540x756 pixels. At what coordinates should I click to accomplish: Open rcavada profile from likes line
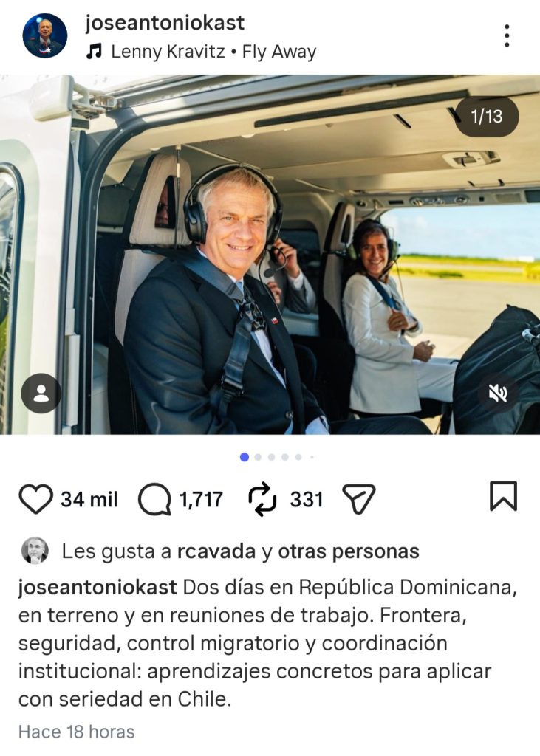(x=216, y=551)
